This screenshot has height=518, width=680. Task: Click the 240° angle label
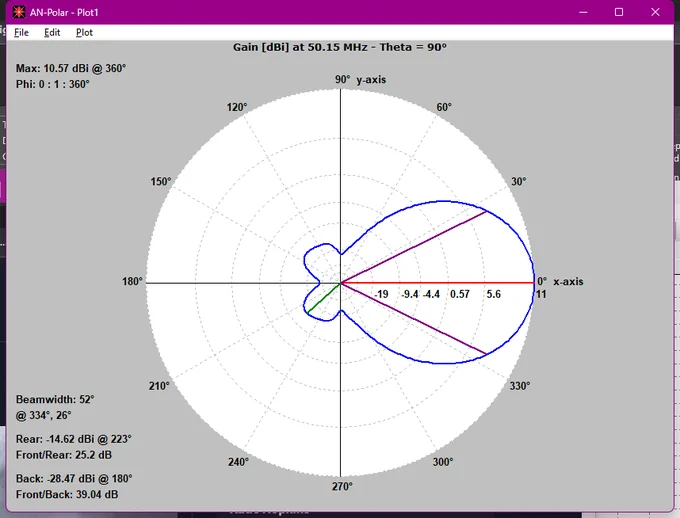coord(239,462)
